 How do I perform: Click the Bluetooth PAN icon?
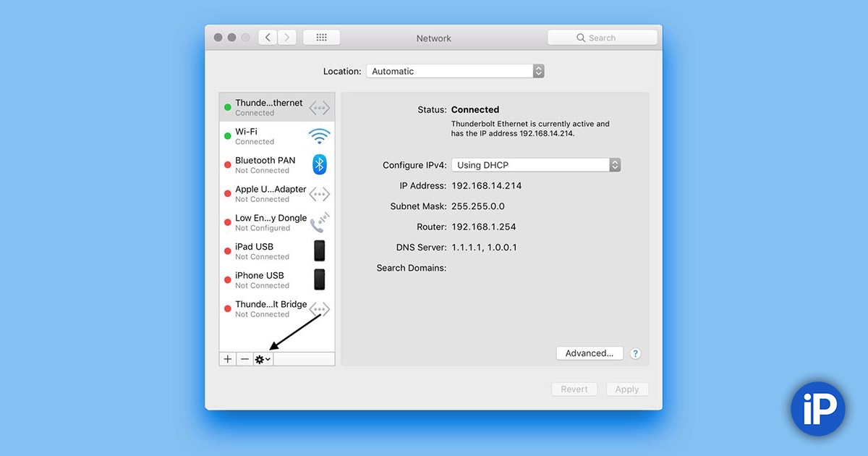point(319,165)
